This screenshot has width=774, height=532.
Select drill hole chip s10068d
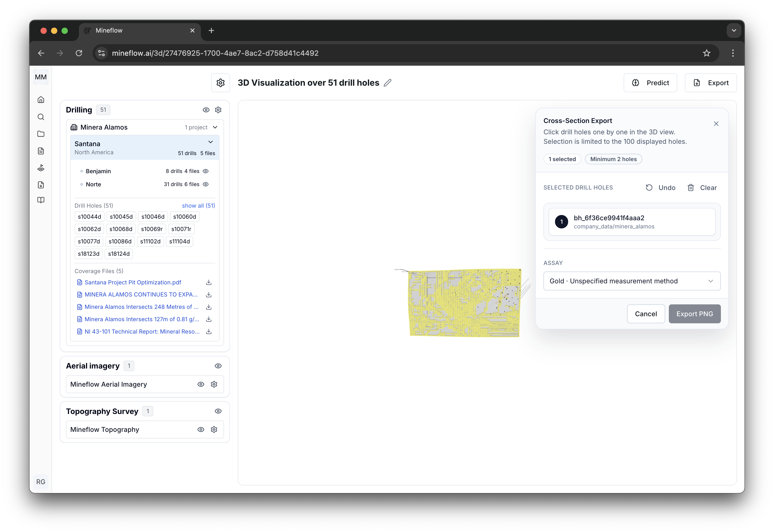(121, 229)
